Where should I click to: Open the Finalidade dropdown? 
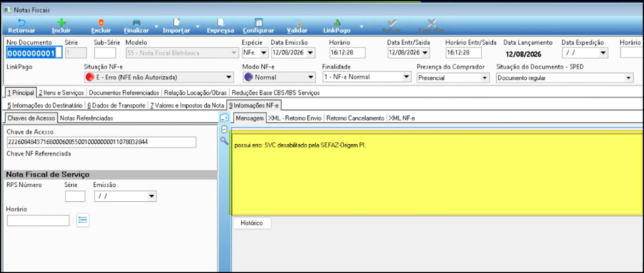coord(407,77)
